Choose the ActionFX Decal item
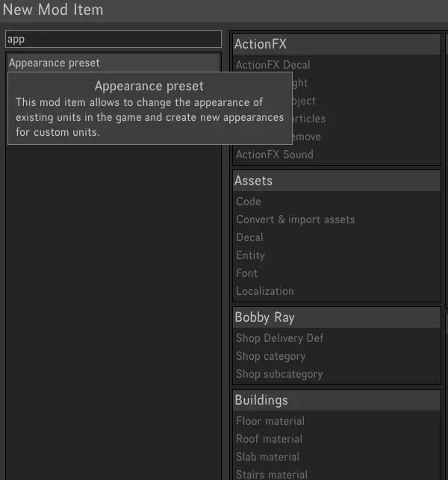This screenshot has height=480, width=448. pos(273,65)
